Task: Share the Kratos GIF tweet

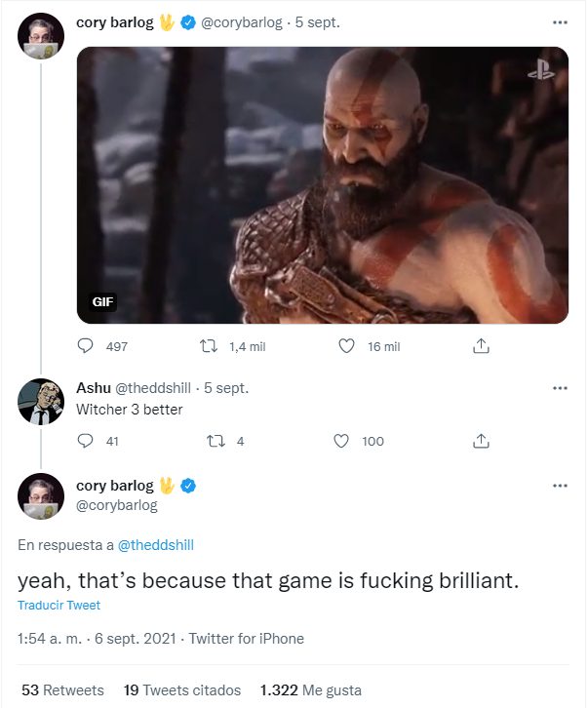Action: (480, 346)
